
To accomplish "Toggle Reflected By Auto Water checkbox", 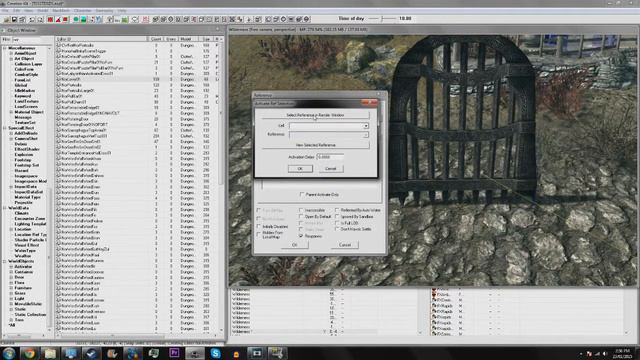I will 337,210.
